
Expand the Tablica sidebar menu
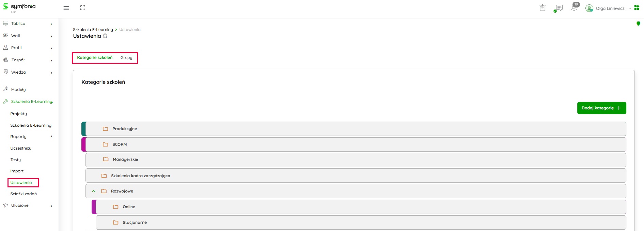[x=51, y=24]
